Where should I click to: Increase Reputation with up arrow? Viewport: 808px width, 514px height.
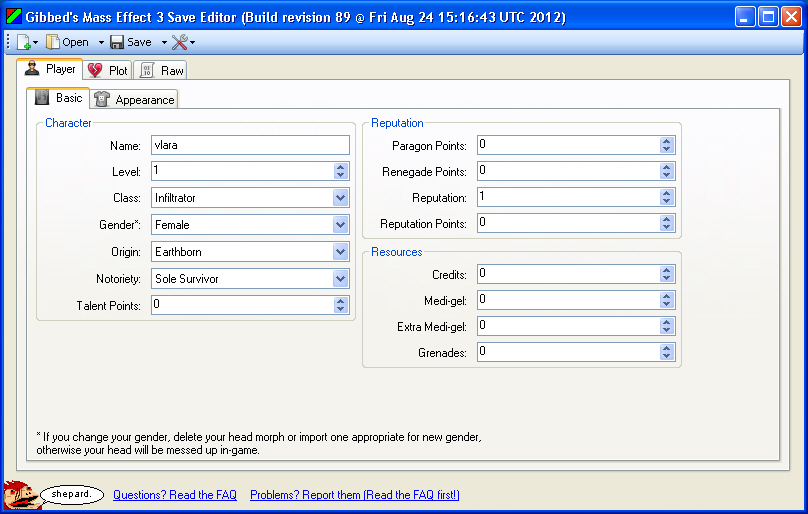tap(667, 193)
